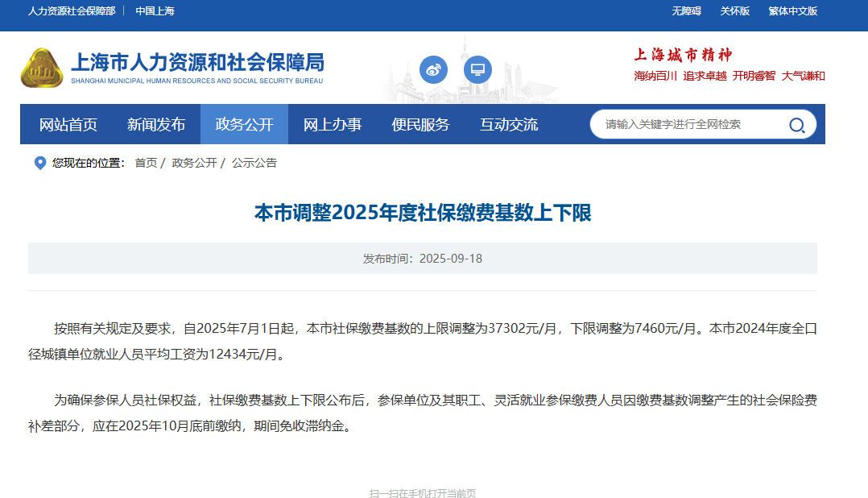Open 互动交流 in the navigation bar
Screen dimensions: 868x498
(x=509, y=125)
